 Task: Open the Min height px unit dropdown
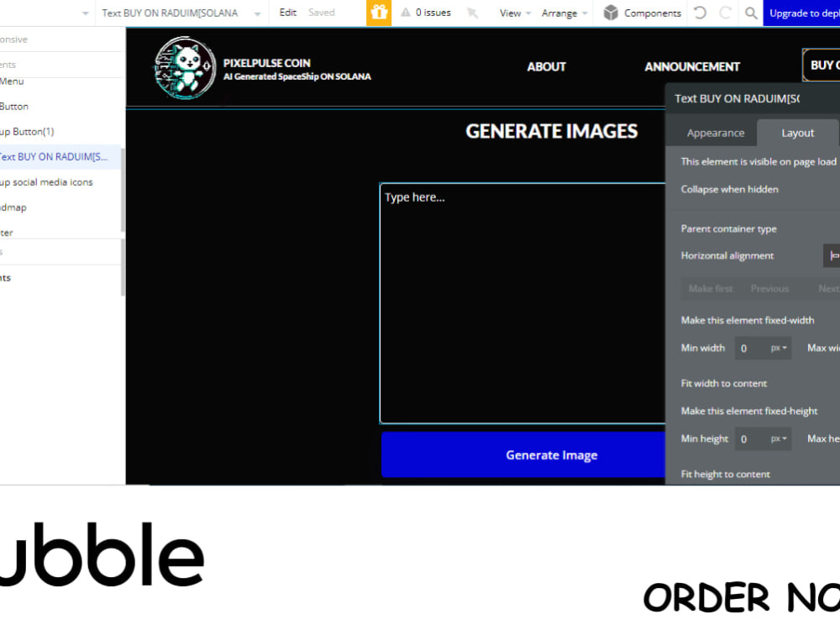point(779,438)
